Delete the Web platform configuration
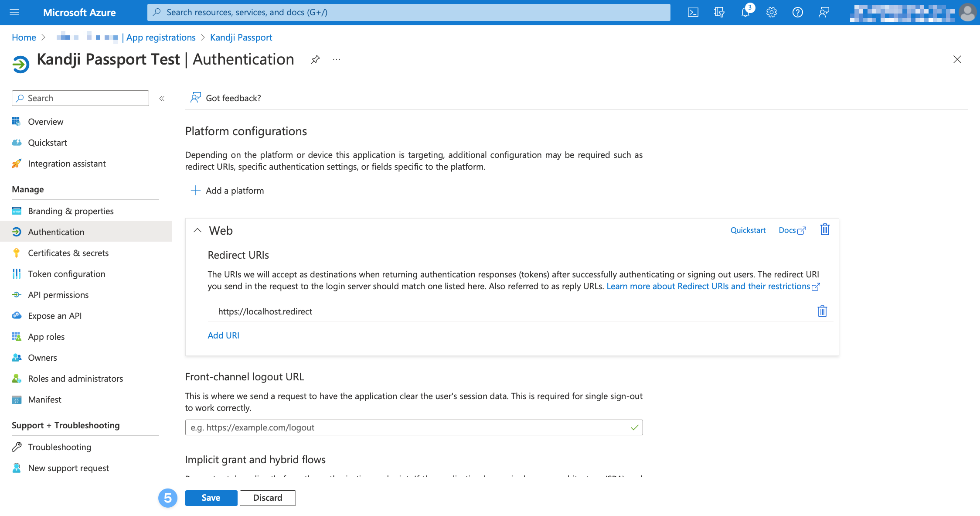Viewport: 980px width, 516px height. [824, 230]
